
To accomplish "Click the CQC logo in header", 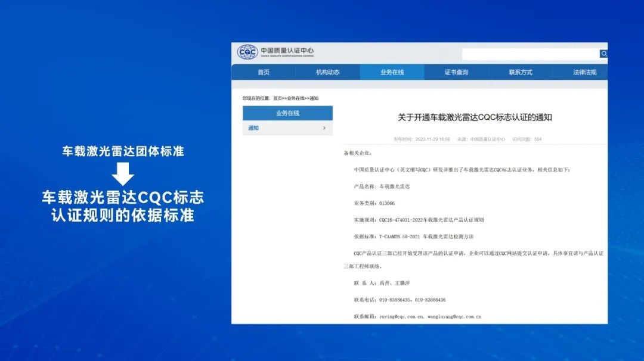I will [247, 52].
